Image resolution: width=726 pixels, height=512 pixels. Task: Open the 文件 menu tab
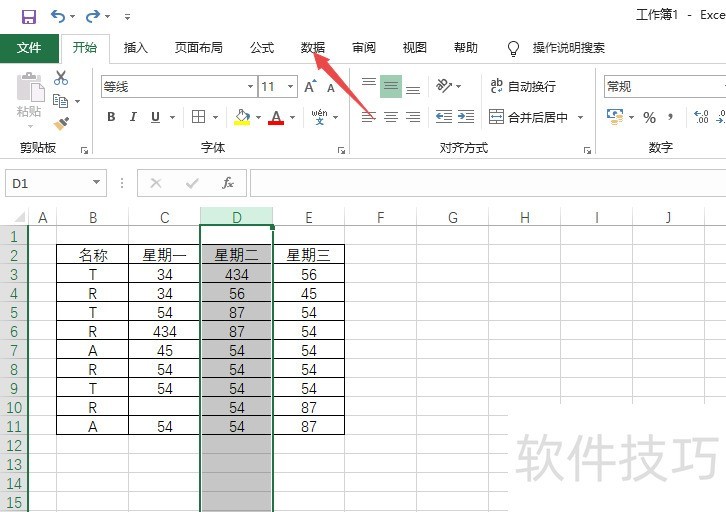[29, 47]
